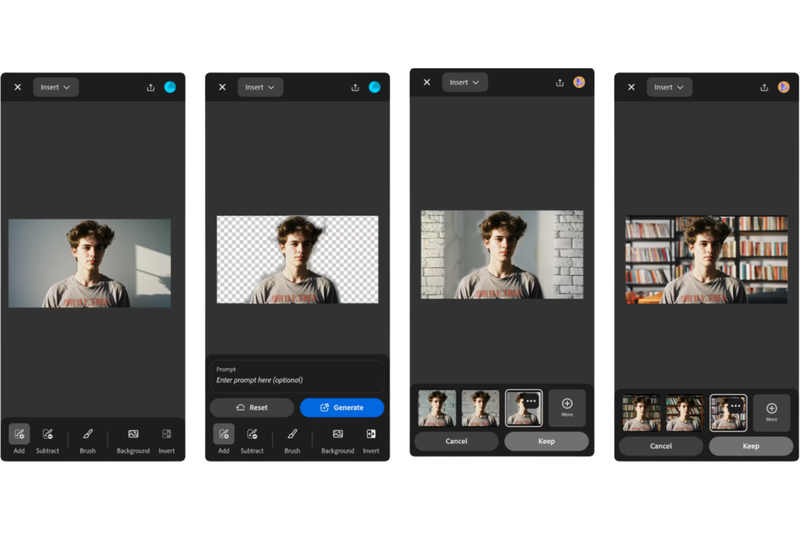Toggle Invert in the transparent-background screen
800x533 pixels.
[x=371, y=435]
